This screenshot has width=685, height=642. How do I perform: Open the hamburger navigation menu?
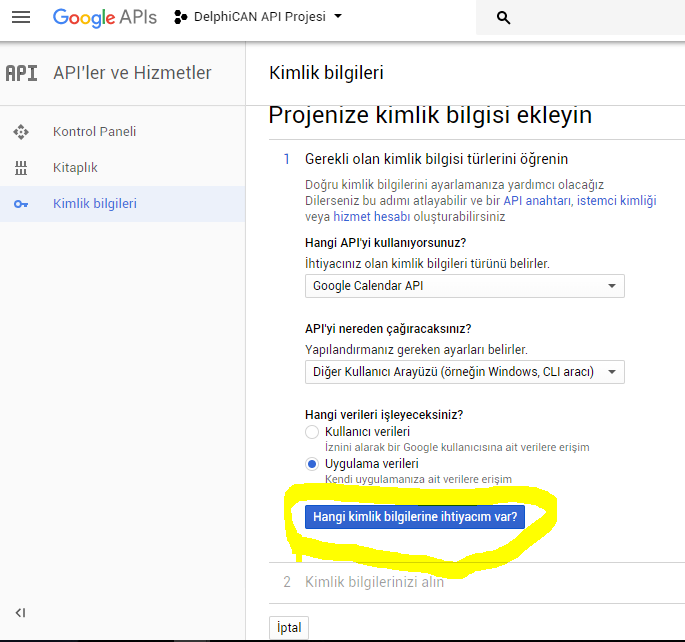[x=21, y=17]
